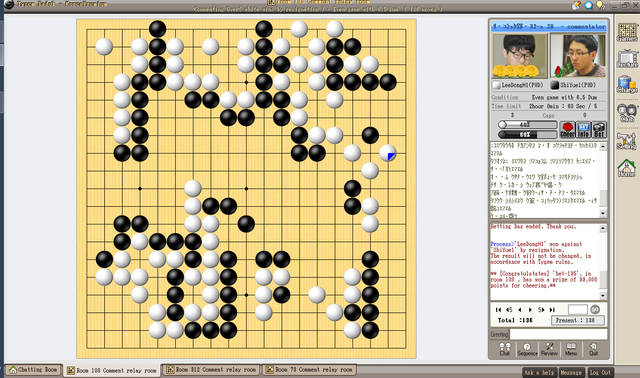The height and width of the screenshot is (378, 640).
Task: Go to Home via sidebar house icon
Action: point(627,168)
